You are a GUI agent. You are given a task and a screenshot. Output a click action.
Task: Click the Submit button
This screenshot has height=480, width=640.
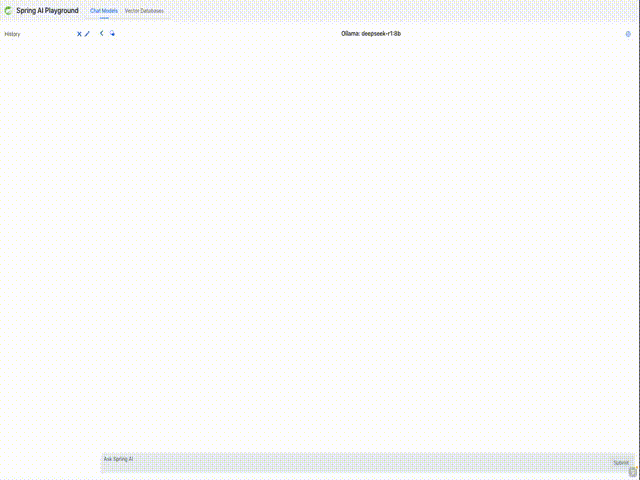pos(621,462)
